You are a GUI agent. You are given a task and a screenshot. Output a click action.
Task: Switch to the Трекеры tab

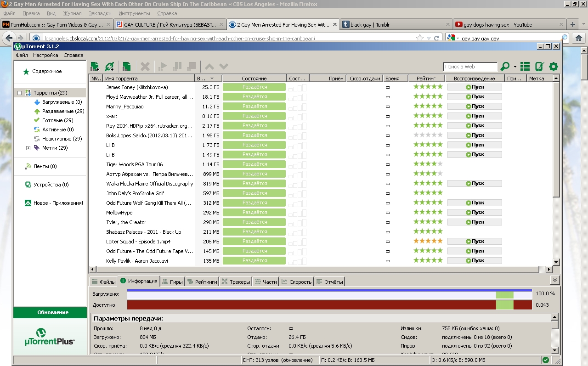click(236, 282)
